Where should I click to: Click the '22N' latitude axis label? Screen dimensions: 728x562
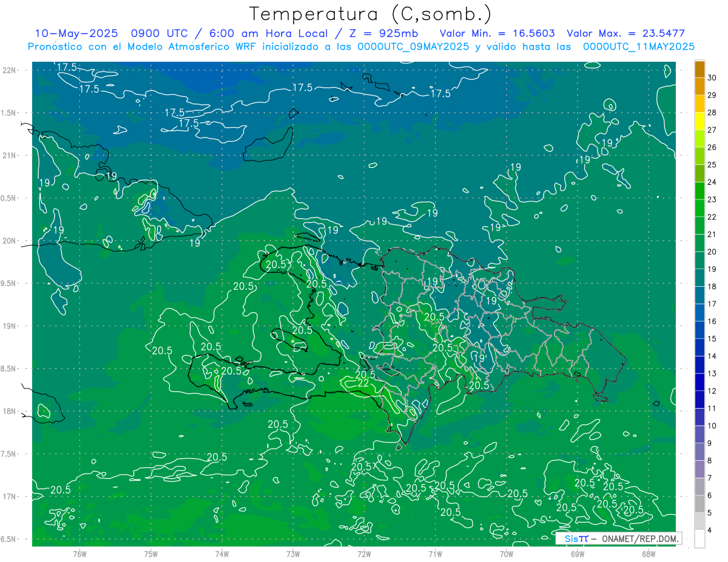pos(8,70)
